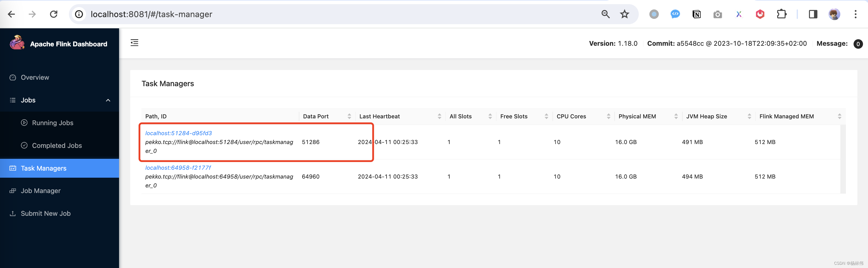Click the browser forward arrow

click(x=32, y=14)
